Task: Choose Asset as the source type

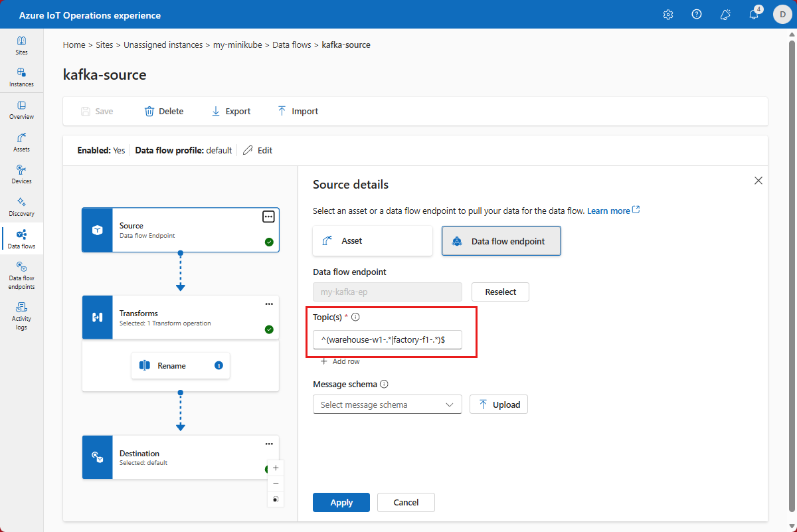Action: coord(373,240)
